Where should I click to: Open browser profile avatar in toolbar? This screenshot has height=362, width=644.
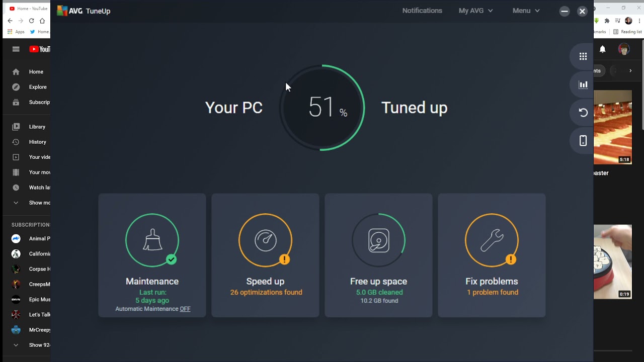628,21
